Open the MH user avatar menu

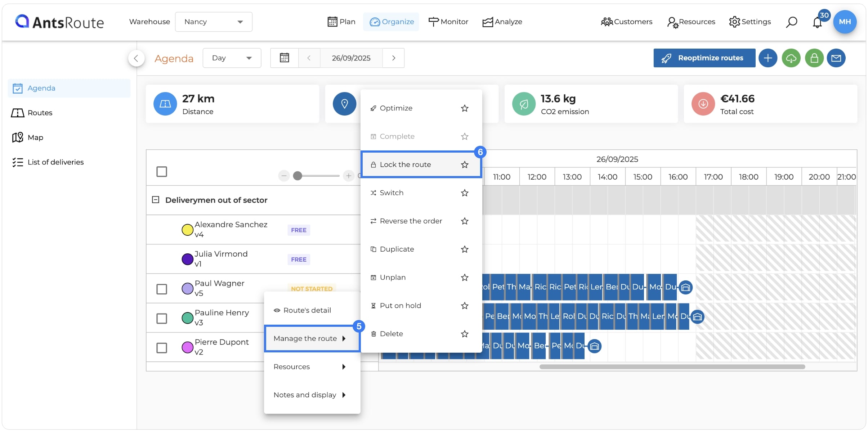(x=845, y=22)
